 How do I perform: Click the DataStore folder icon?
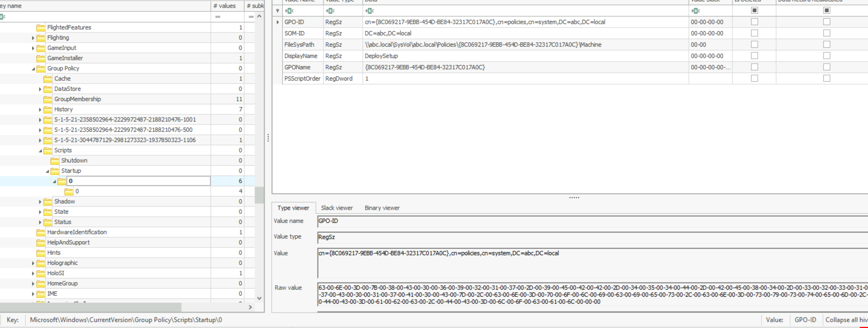click(48, 89)
